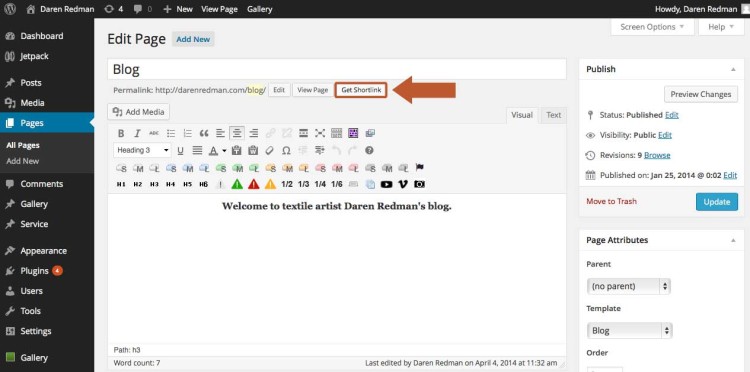The image size is (750, 372).
Task: Remove formatting with the eraser icon
Action: (269, 151)
